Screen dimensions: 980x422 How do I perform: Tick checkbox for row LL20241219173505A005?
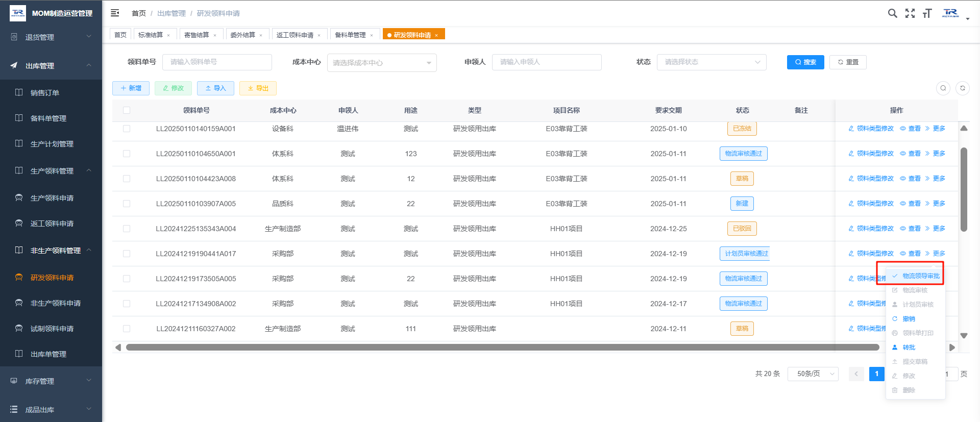coord(127,279)
